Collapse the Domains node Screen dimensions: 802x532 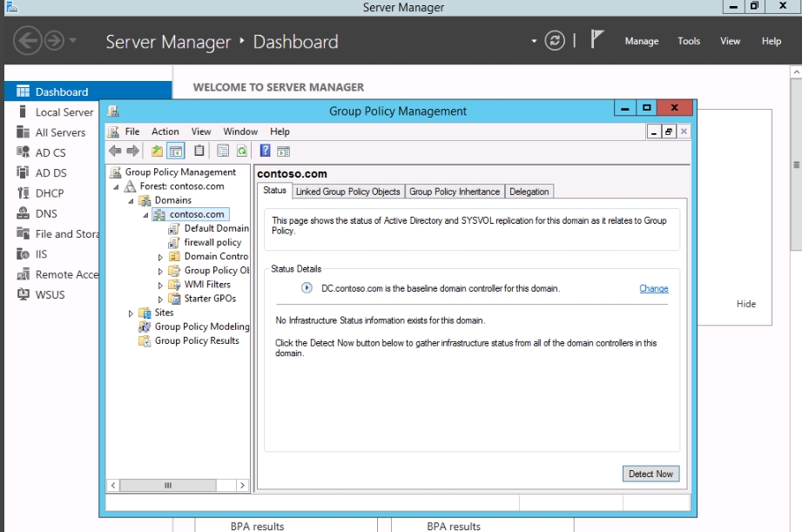[x=131, y=201]
